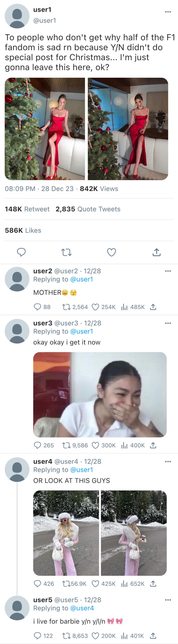Open user1's profile avatar

17,16
